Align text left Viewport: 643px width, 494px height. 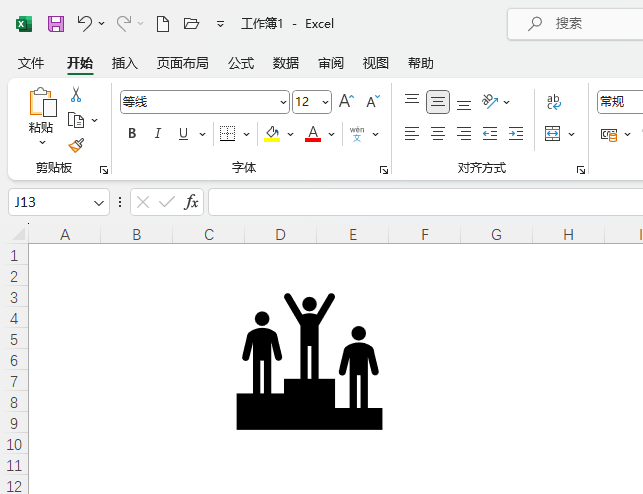click(412, 134)
